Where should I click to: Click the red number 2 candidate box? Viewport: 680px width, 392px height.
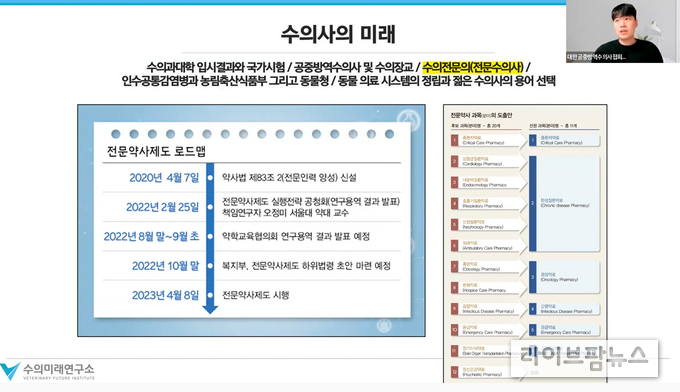[x=454, y=161]
